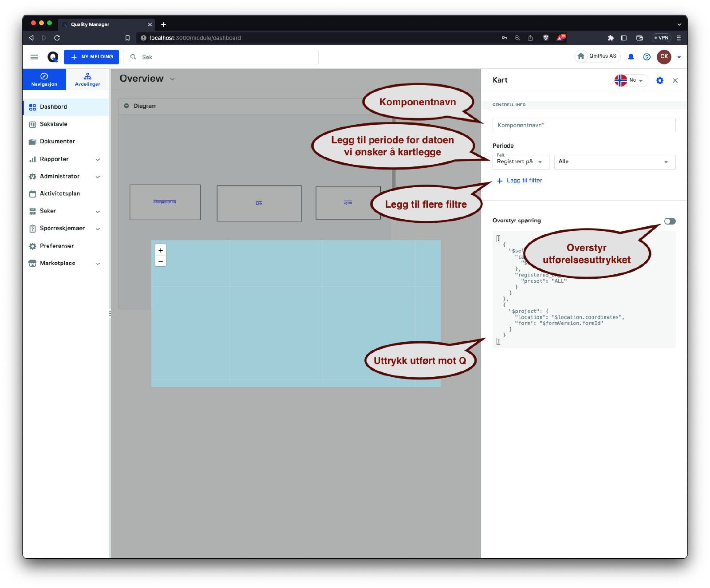Switch to the Avdelinger tab
Screen dimensions: 710x588
87,79
